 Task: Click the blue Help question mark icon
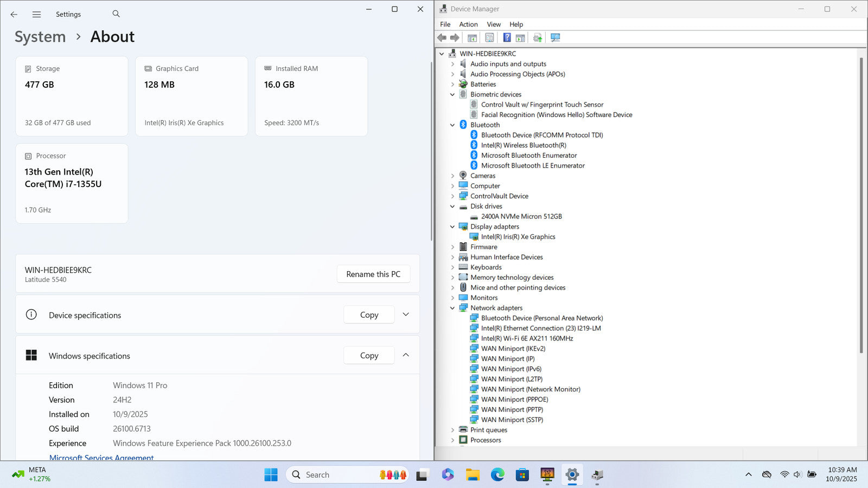coord(507,37)
